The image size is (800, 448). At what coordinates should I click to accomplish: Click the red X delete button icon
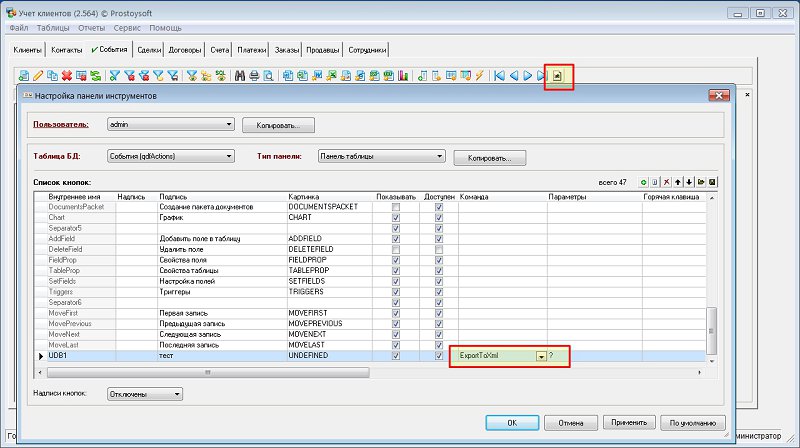(x=667, y=183)
